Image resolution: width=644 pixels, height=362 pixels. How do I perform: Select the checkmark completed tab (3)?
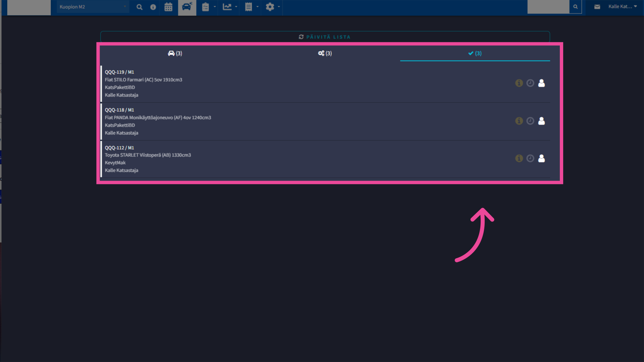coord(475,53)
